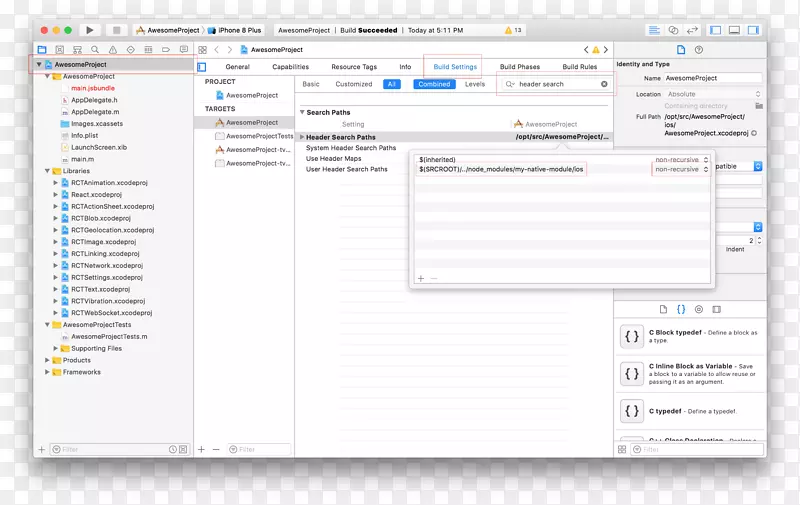Open the Find navigator magnifier icon
The height and width of the screenshot is (505, 800).
coord(95,49)
